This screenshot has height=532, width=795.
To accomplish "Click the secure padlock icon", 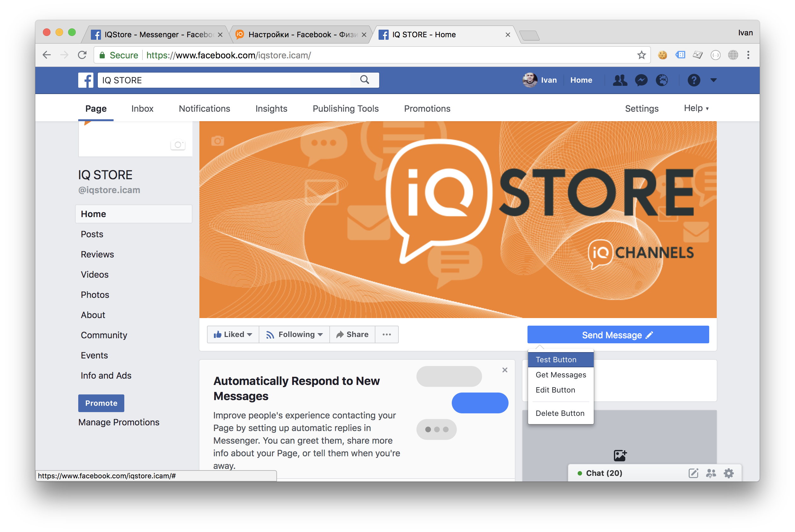I will 102,55.
